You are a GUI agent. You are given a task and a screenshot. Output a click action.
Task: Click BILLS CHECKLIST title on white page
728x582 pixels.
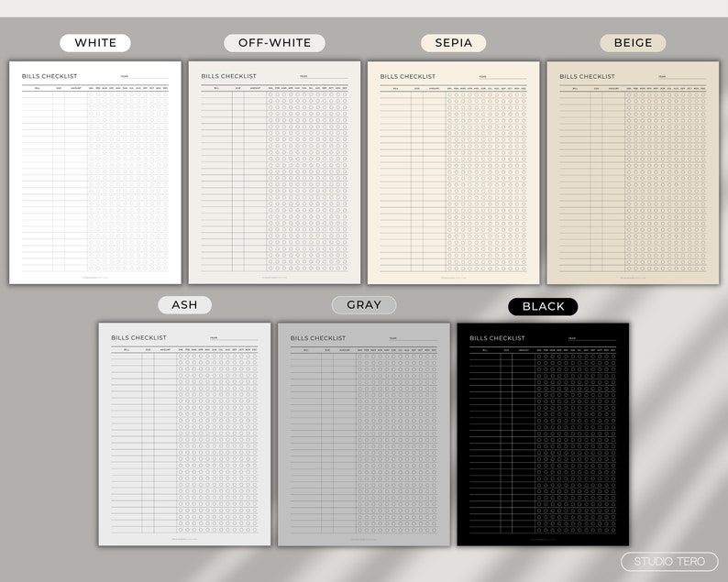pyautogui.click(x=50, y=76)
